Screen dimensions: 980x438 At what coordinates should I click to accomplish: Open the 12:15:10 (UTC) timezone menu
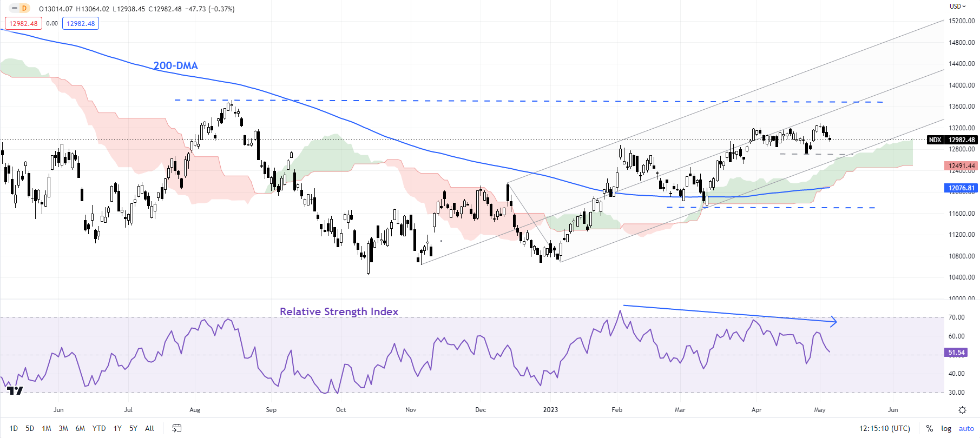click(x=885, y=428)
